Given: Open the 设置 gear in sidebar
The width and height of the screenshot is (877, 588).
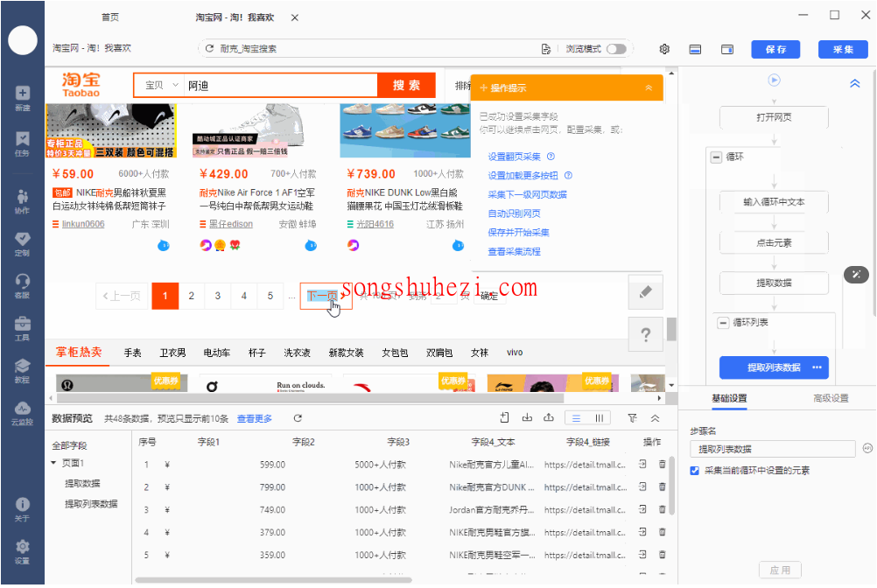Looking at the screenshot, I should tap(23, 551).
